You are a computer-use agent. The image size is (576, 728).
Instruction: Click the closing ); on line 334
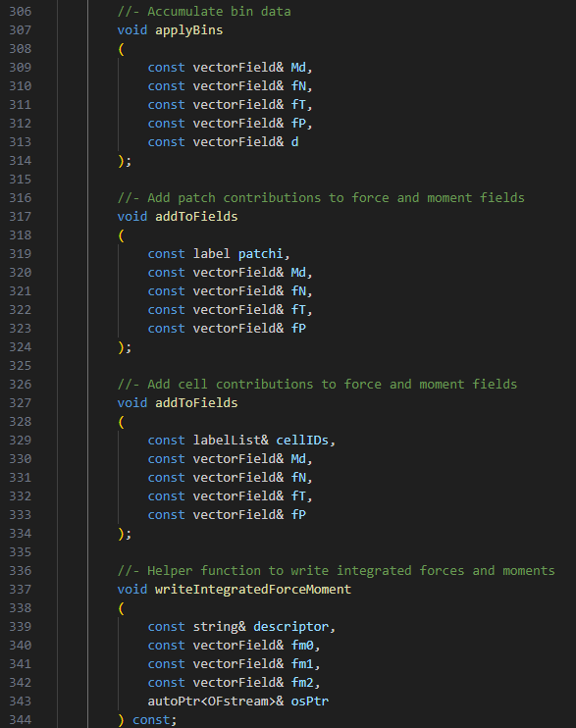coord(125,534)
